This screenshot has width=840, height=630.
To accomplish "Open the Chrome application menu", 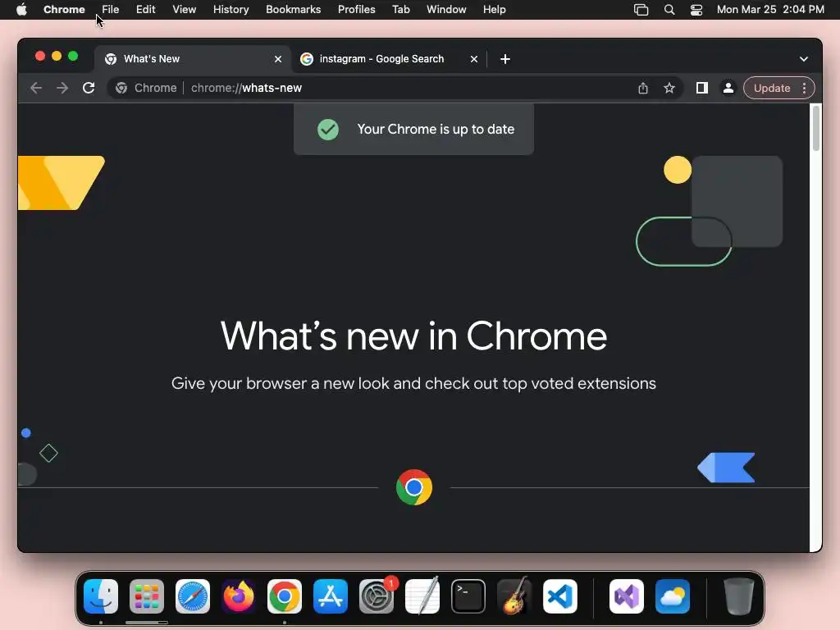I will click(x=64, y=10).
